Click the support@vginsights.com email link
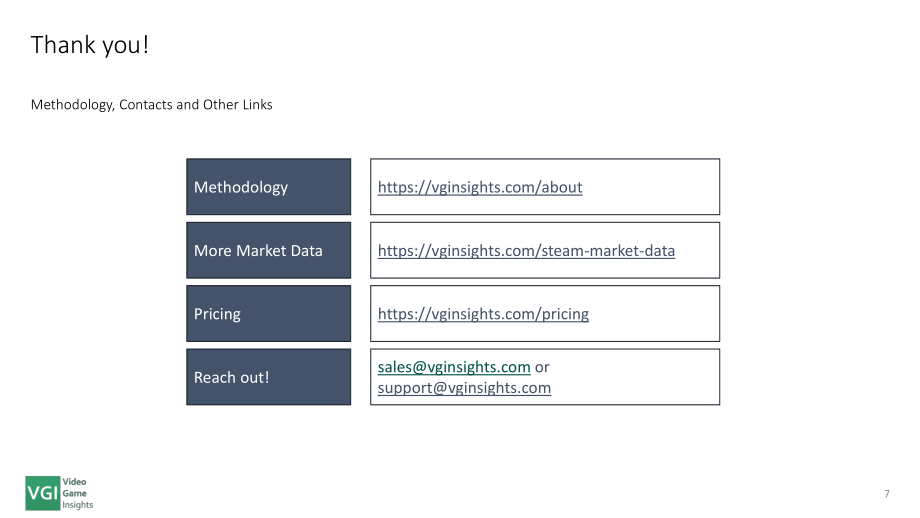 pyautogui.click(x=464, y=388)
